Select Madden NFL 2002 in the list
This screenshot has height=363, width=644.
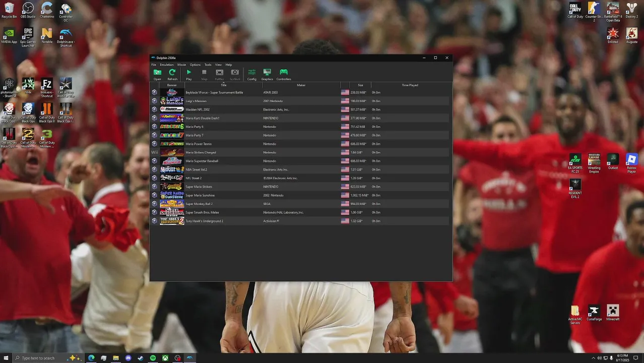point(198,109)
